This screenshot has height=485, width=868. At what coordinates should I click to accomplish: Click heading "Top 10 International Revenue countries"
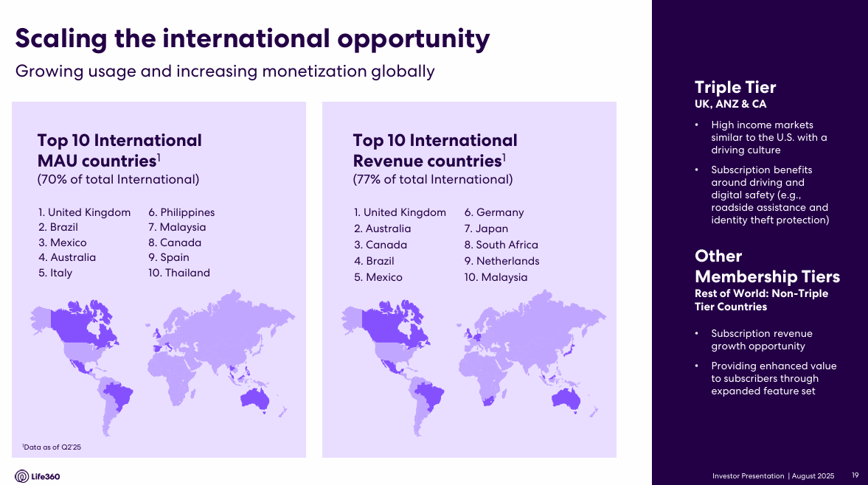(x=435, y=150)
